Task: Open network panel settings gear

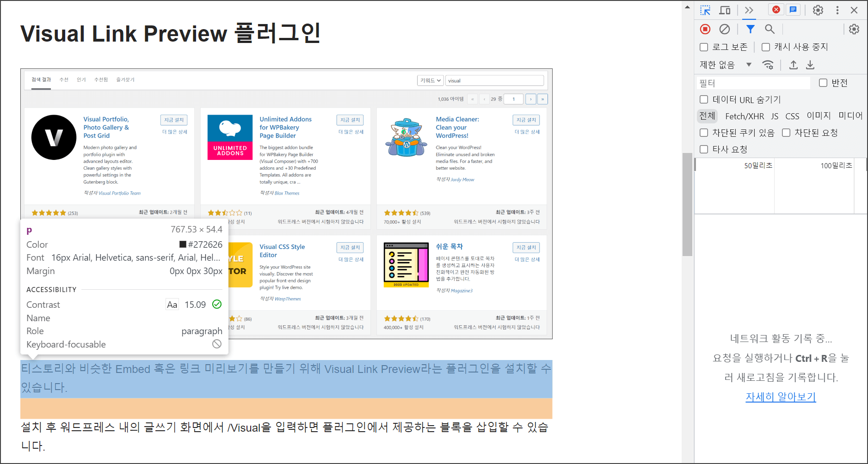Action: click(x=854, y=29)
